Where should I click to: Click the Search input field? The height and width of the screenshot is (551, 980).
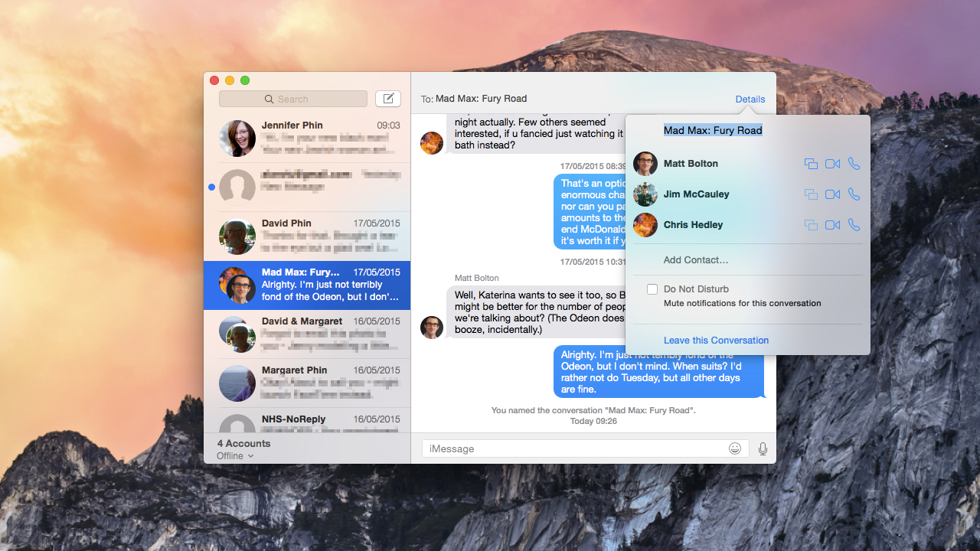coord(293,99)
